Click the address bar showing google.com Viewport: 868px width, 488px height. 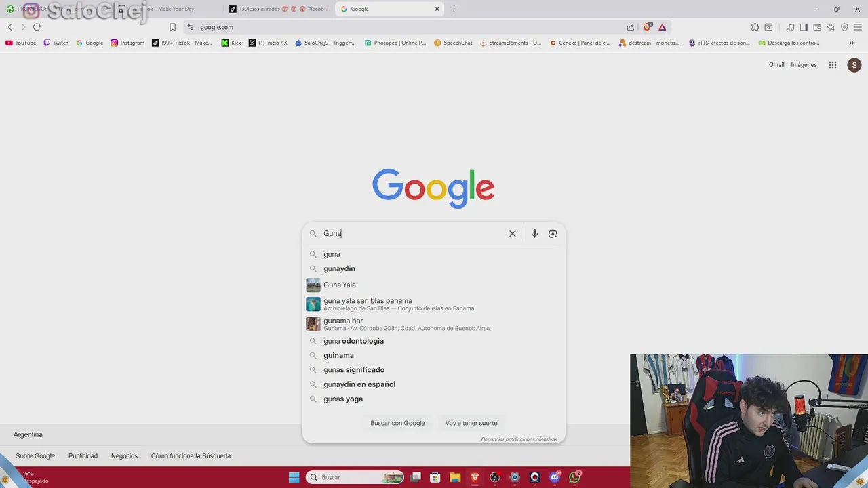click(x=407, y=27)
